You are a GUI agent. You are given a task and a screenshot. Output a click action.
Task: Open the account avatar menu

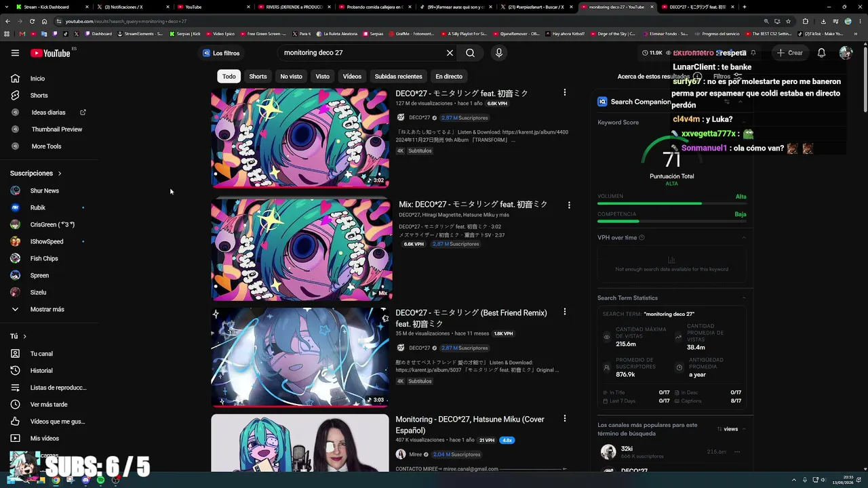click(x=845, y=53)
